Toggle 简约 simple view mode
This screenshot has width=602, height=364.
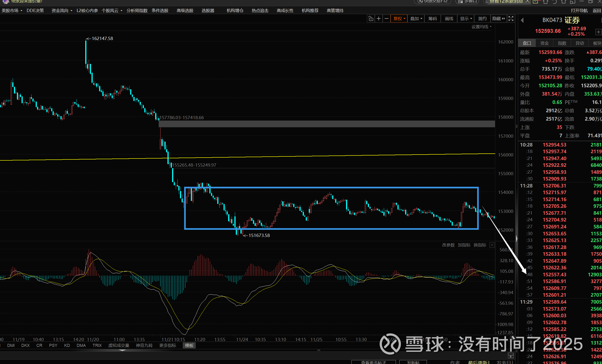pos(482,19)
